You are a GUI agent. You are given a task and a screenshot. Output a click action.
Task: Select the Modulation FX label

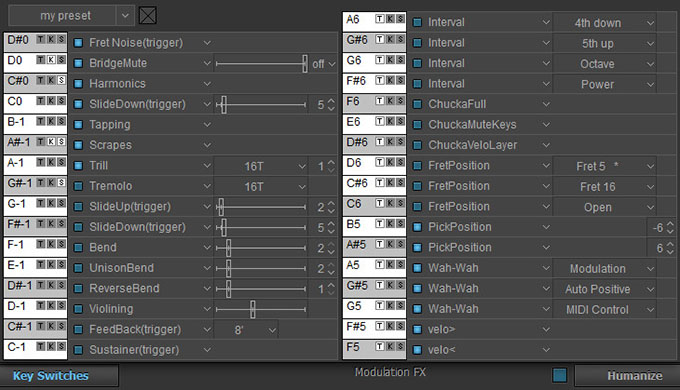tap(390, 372)
